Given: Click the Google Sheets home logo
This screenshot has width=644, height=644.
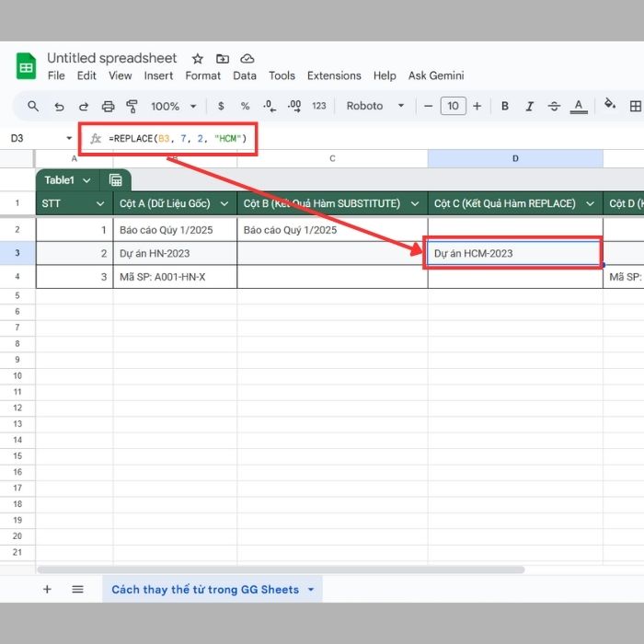Looking at the screenshot, I should click(26, 66).
